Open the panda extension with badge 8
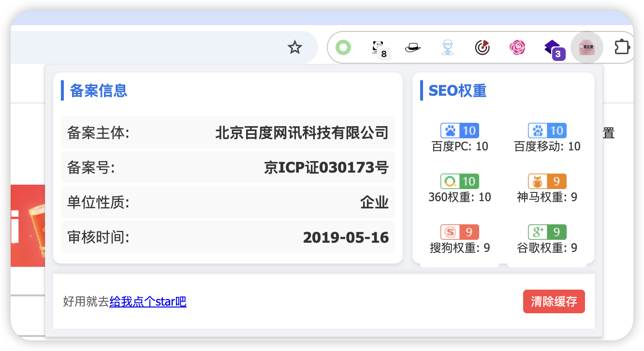This screenshot has height=351, width=644. 378,47
